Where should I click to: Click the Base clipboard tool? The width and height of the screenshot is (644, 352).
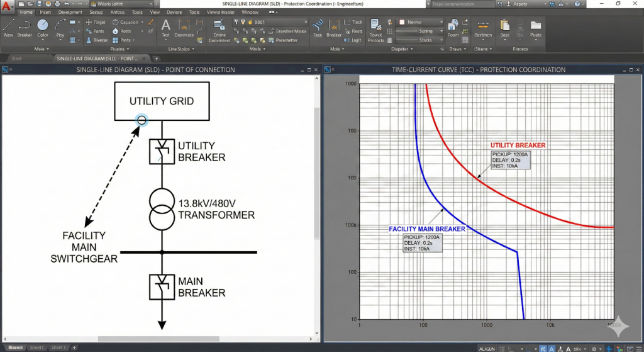point(505,28)
